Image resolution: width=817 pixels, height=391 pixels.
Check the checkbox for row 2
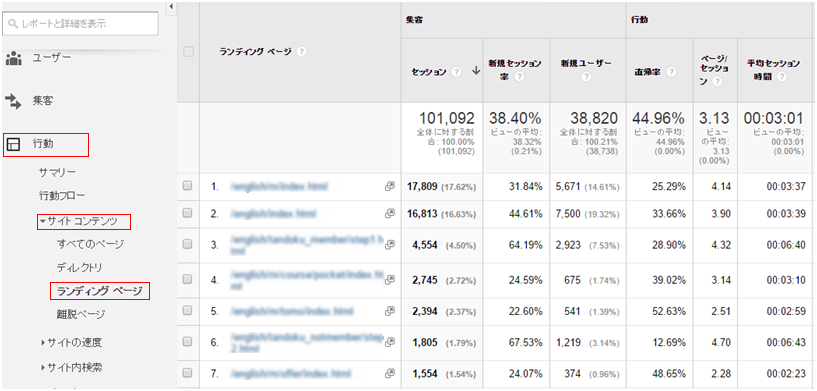click(x=188, y=213)
